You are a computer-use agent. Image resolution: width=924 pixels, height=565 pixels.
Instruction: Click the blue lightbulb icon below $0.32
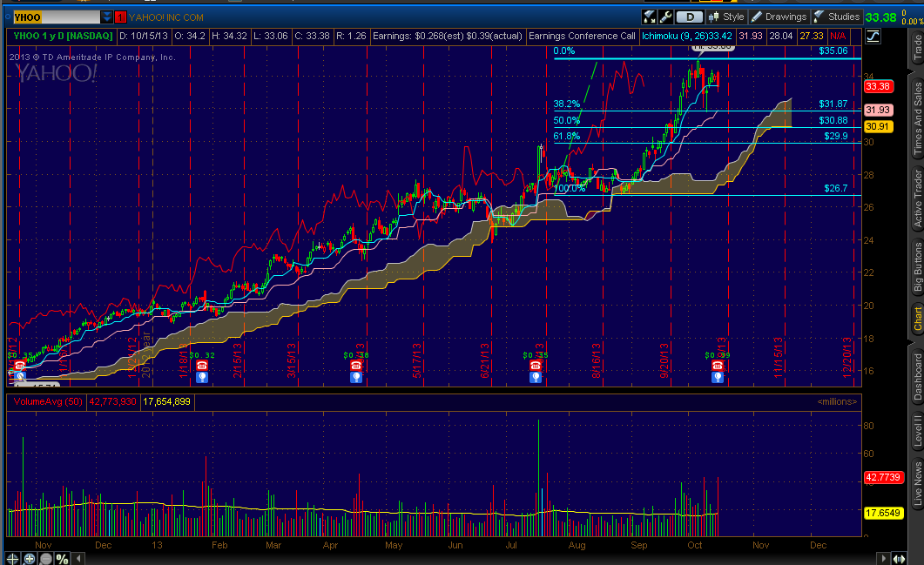pyautogui.click(x=201, y=377)
